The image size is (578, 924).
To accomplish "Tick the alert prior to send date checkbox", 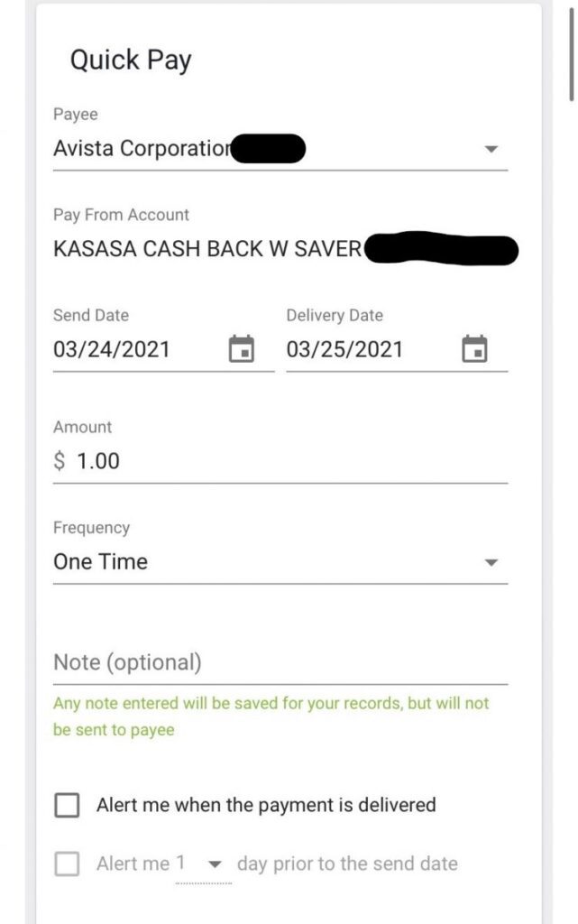I will (68, 864).
